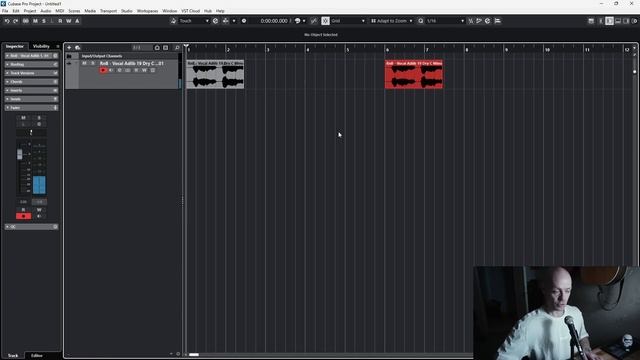Click the iQ adaptive quantize icon
Image resolution: width=640 pixels, height=360 pixels.
[471, 21]
